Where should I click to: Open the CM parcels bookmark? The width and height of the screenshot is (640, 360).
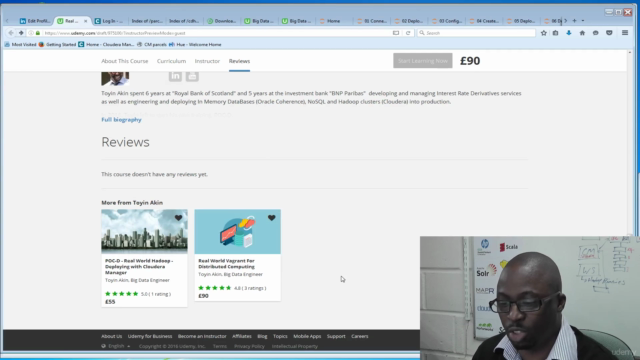click(x=151, y=44)
